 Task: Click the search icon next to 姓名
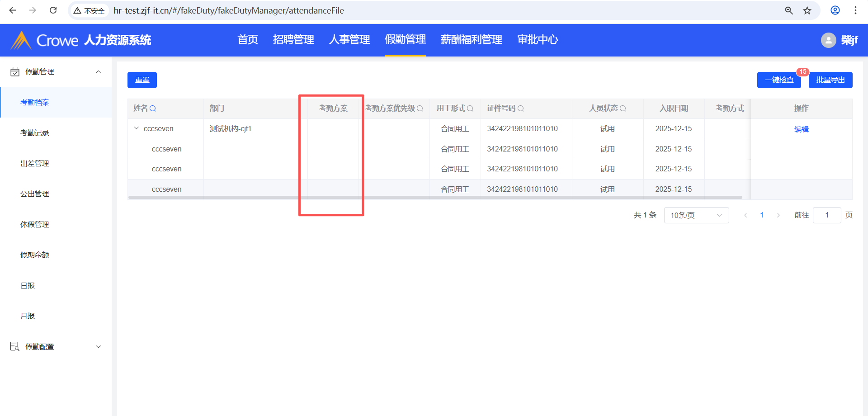click(153, 109)
